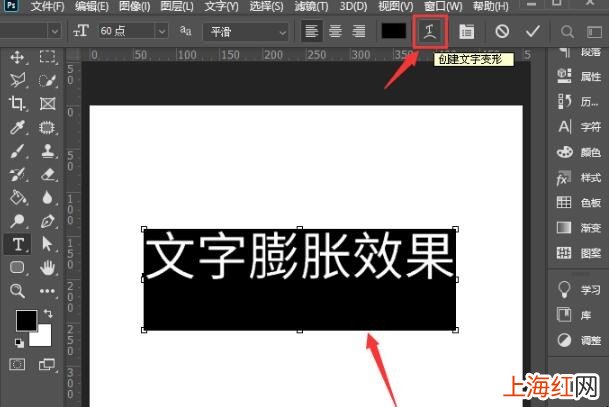Image resolution: width=609 pixels, height=407 pixels.
Task: Open the 视图(V) menu
Action: point(395,7)
